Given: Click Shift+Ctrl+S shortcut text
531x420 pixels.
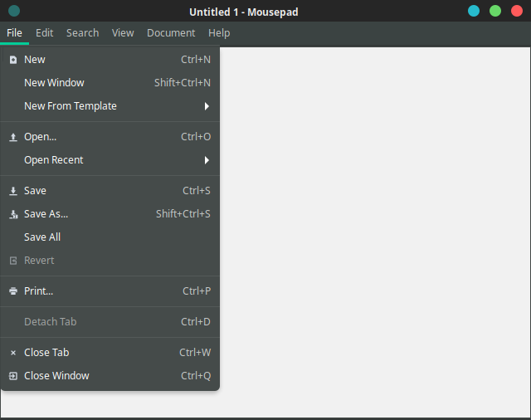Looking at the screenshot, I should click(183, 214).
